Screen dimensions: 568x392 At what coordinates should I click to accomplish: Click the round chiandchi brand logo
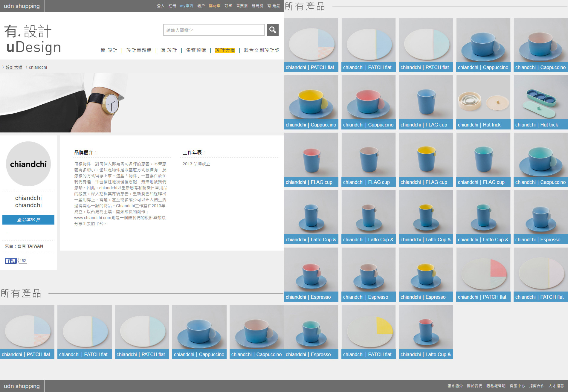pos(28,164)
